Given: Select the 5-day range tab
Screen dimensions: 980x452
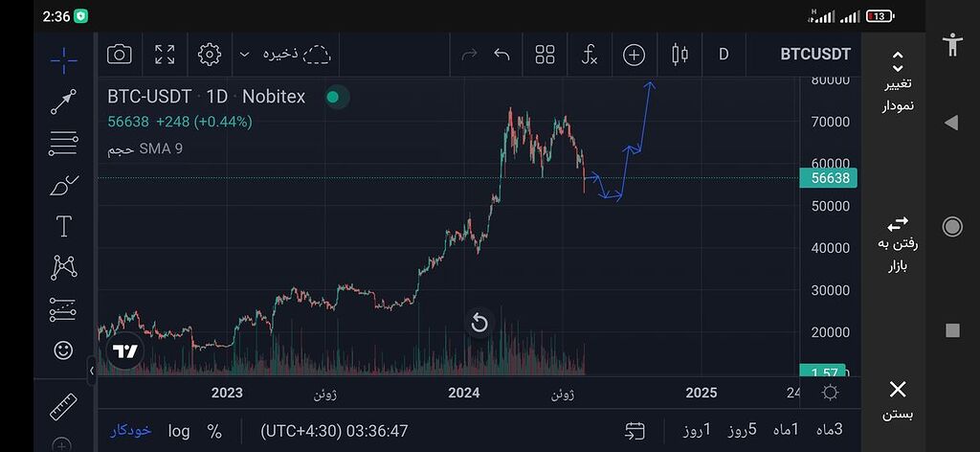Looking at the screenshot, I should 739,430.
